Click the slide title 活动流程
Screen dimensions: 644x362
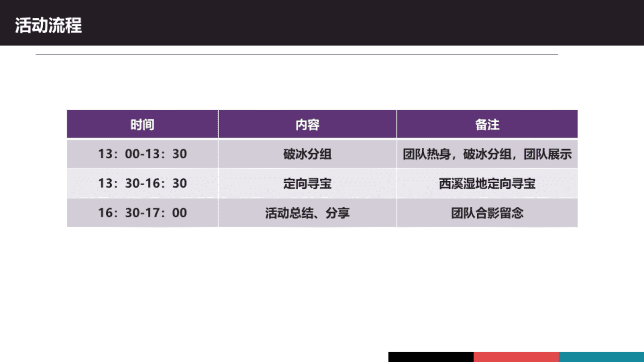click(x=48, y=25)
